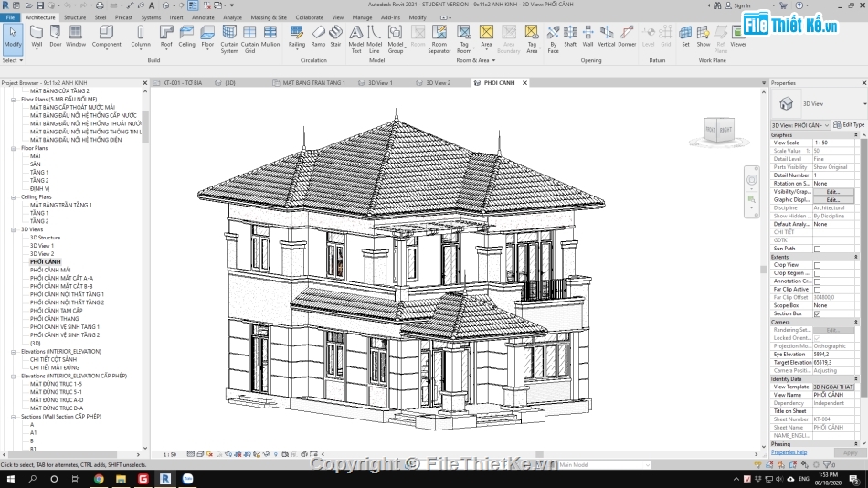Viewport: 868px width, 488px height.
Task: Click the ViewCube in the 3D view
Action: tap(718, 131)
